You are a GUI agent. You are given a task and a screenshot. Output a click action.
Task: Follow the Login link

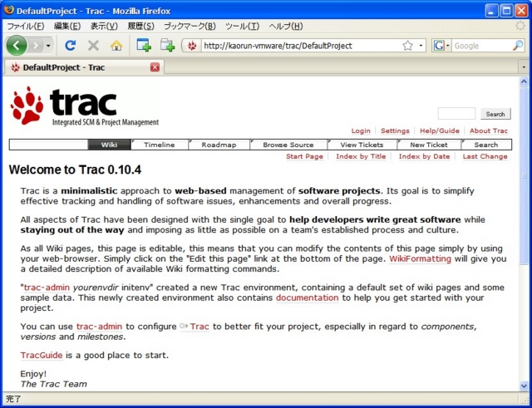361,131
